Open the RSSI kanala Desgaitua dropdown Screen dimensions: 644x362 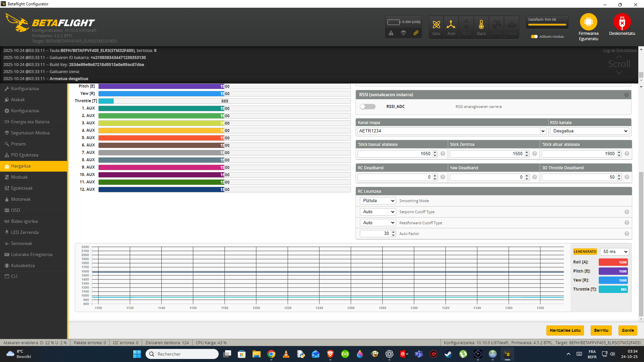click(x=590, y=131)
